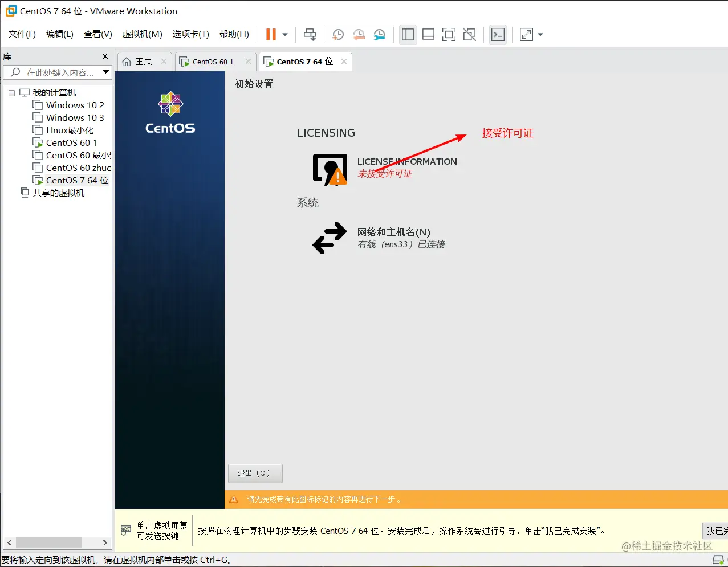
Task: Click the revert to snapshot icon
Action: tap(359, 35)
